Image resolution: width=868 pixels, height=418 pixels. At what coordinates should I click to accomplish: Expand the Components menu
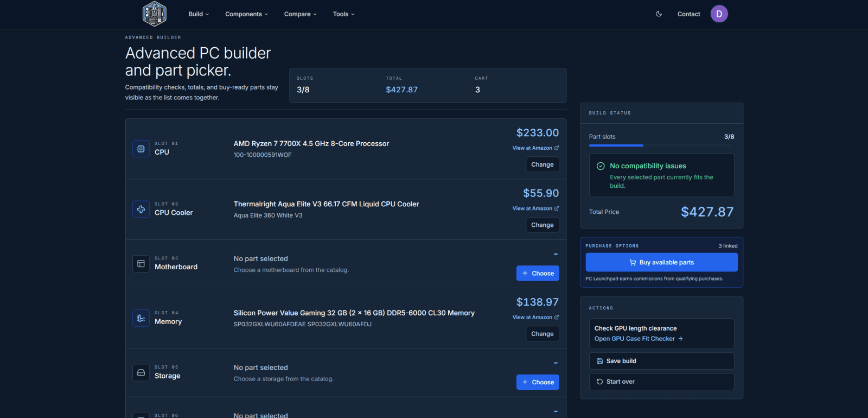[247, 14]
